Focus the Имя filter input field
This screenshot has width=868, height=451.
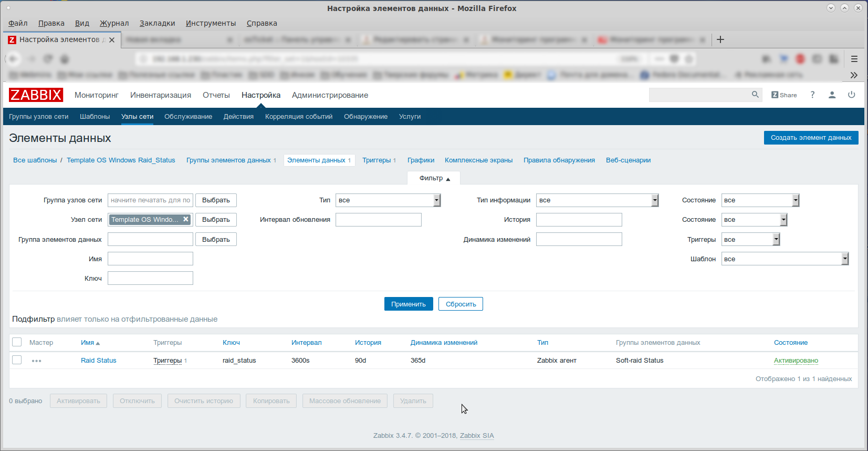pyautogui.click(x=150, y=259)
